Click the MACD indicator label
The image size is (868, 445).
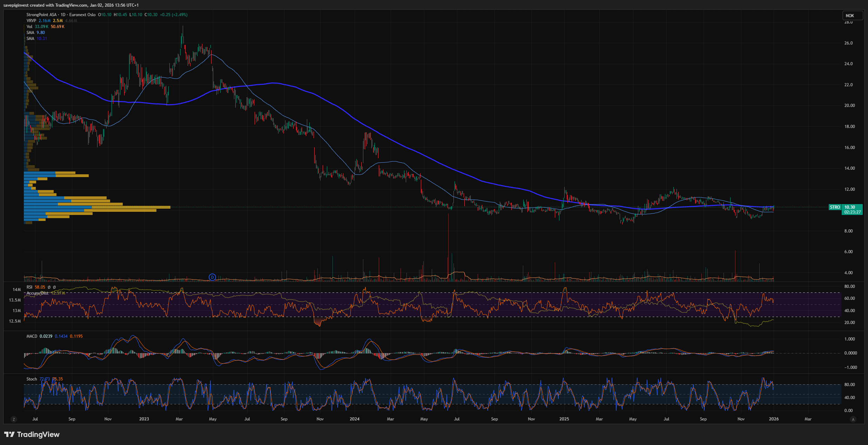(32, 336)
